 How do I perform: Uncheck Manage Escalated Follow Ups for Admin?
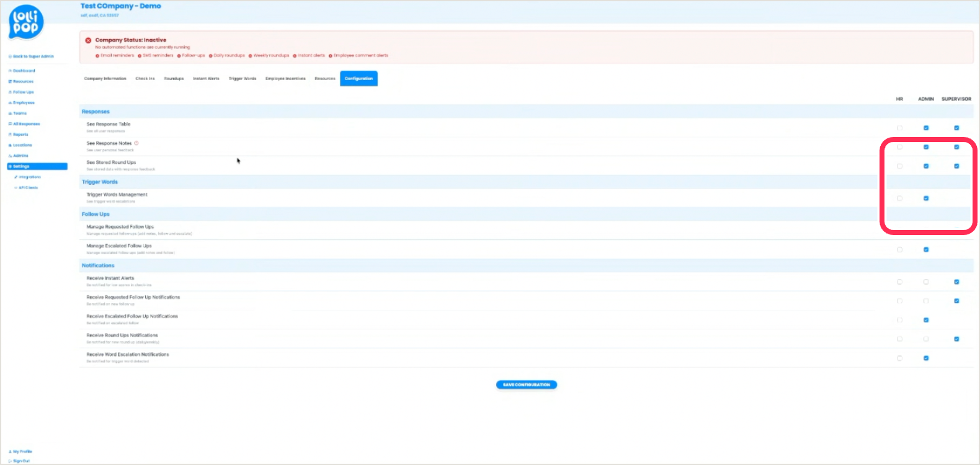926,250
